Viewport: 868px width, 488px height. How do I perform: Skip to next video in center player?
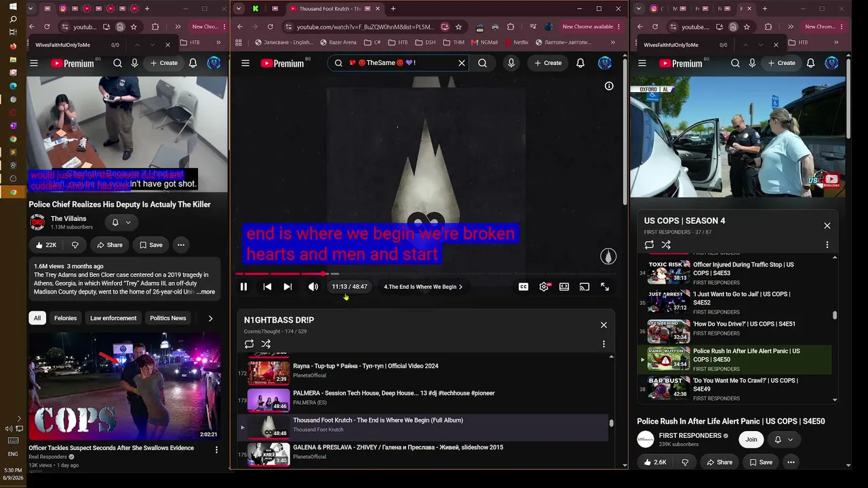pyautogui.click(x=288, y=287)
